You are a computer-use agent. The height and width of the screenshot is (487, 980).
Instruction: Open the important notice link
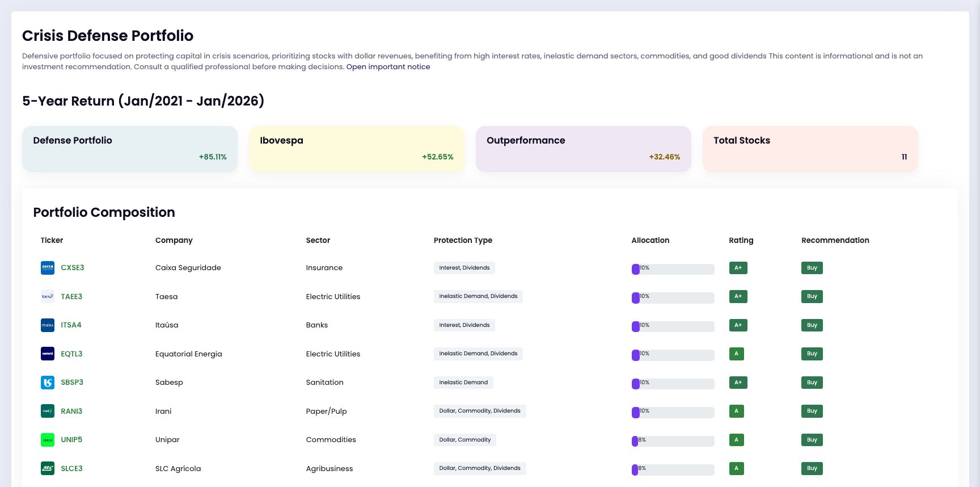388,67
